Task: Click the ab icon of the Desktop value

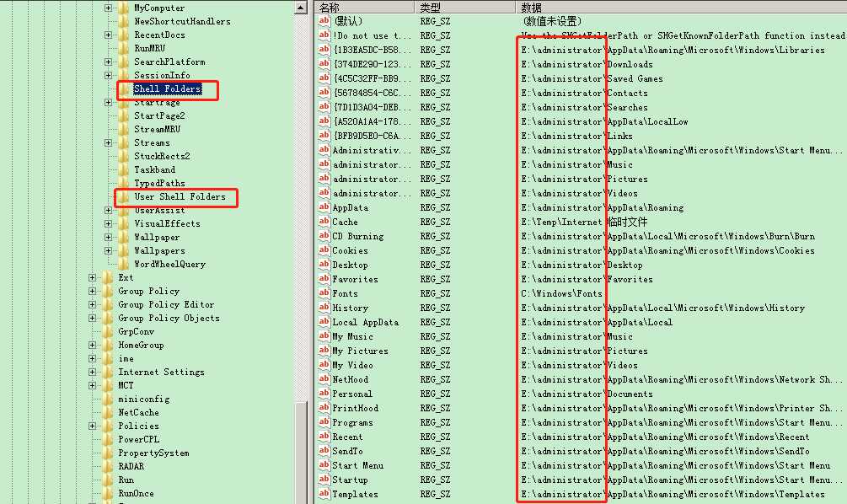Action: pos(324,265)
